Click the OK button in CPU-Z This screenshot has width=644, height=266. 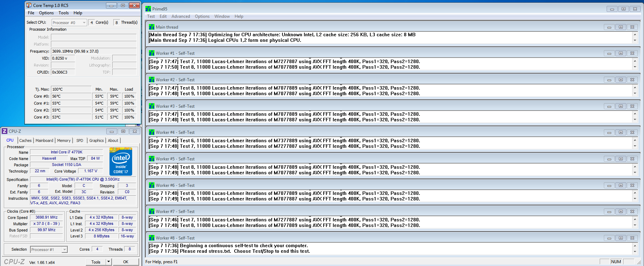[126, 262]
